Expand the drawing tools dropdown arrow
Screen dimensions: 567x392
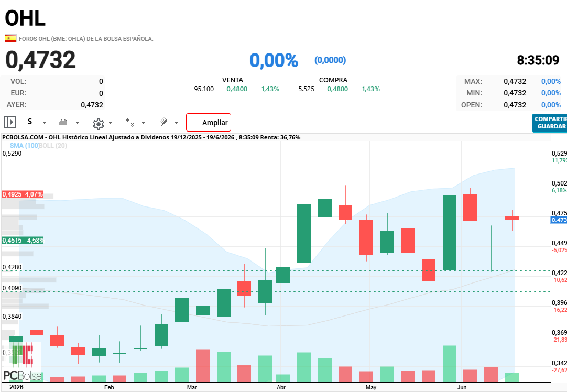(x=176, y=123)
